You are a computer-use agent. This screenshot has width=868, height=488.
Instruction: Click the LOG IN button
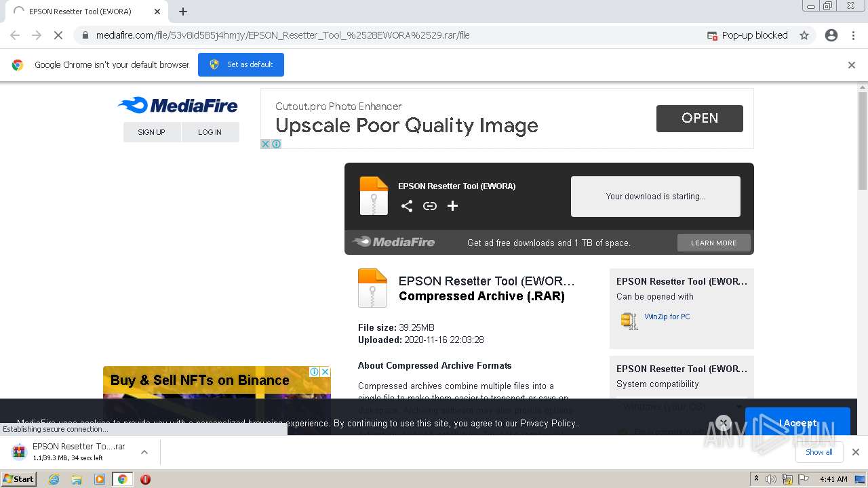point(210,132)
